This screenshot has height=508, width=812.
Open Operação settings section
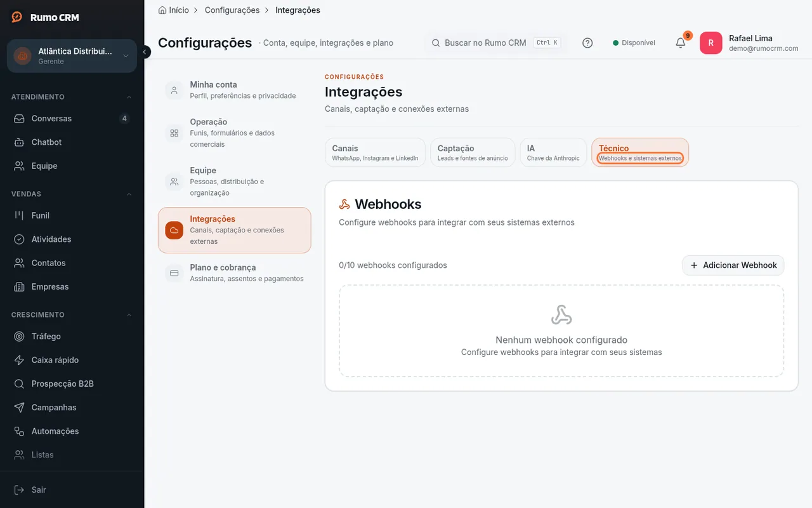pyautogui.click(x=234, y=133)
